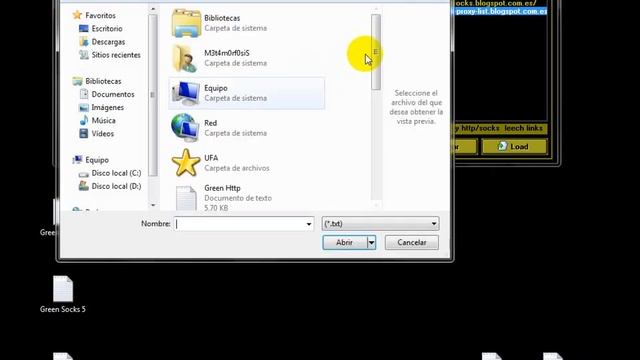Click the Load button's icon in background window
The height and width of the screenshot is (360, 640).
pos(502,146)
